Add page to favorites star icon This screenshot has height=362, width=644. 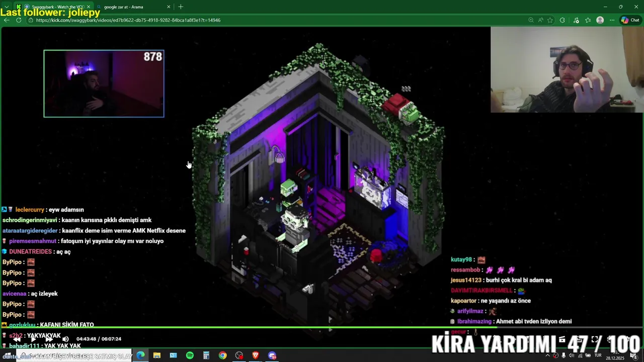point(550,20)
